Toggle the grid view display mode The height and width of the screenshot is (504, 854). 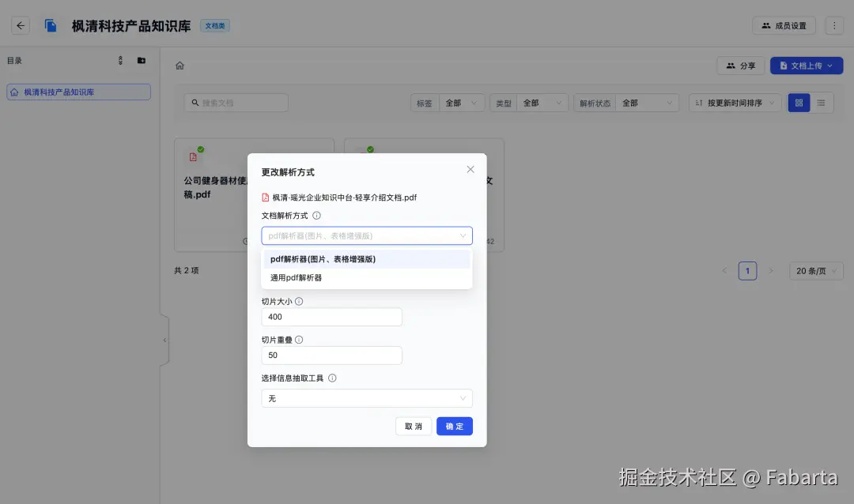(x=798, y=102)
